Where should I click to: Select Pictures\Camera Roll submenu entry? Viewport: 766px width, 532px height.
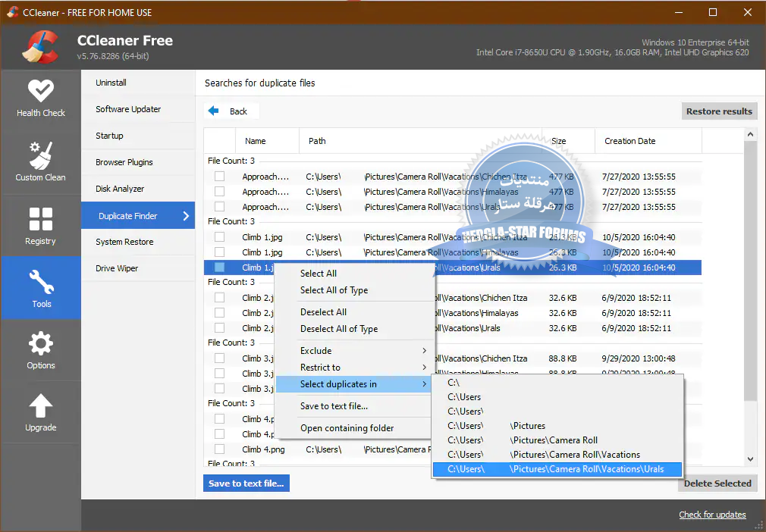click(557, 440)
